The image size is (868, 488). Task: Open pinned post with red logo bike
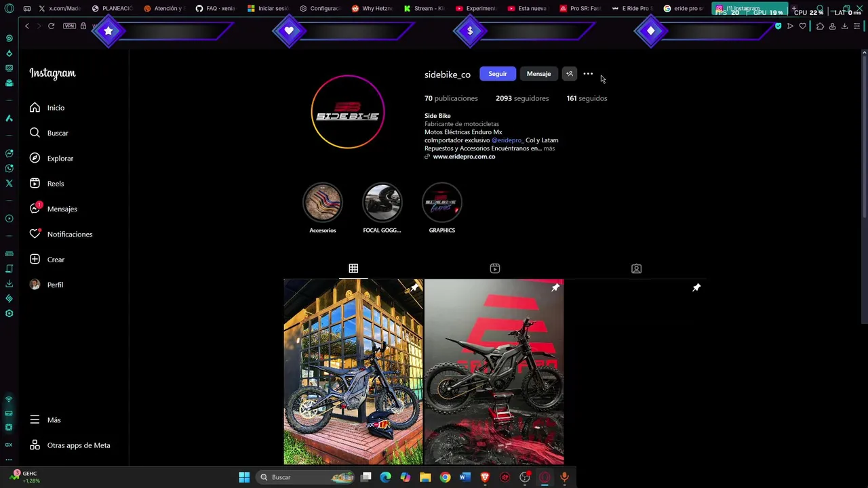click(x=494, y=371)
